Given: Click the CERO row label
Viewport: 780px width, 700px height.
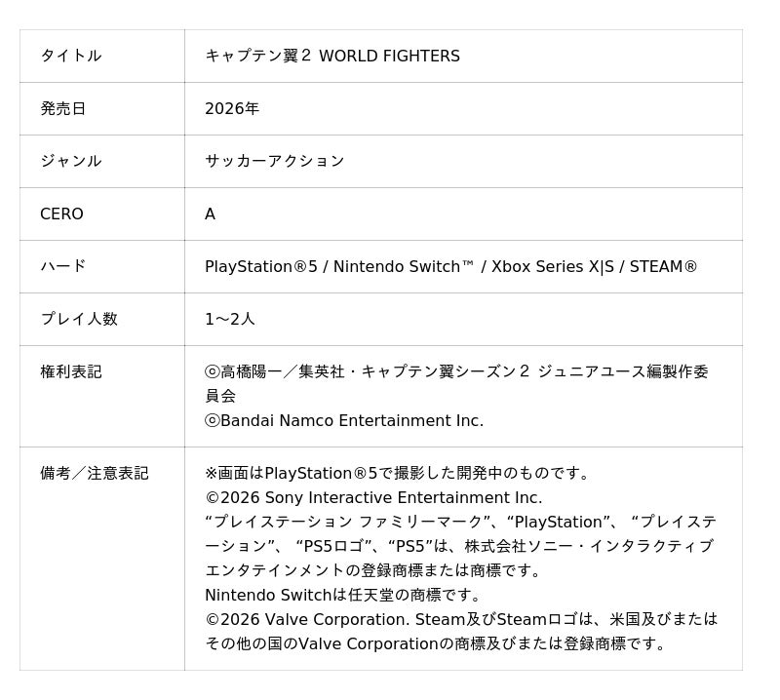Looking at the screenshot, I should (x=61, y=214).
